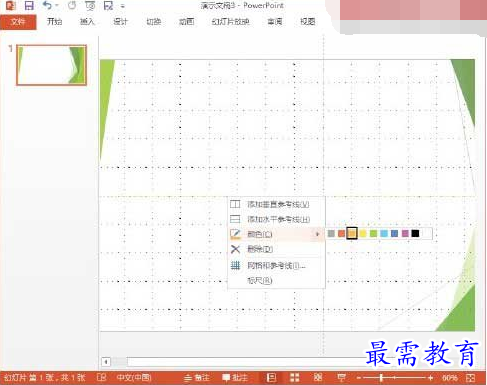487x385 pixels.
Task: Choose 删除 (Delete) from context menu
Action: [276, 249]
